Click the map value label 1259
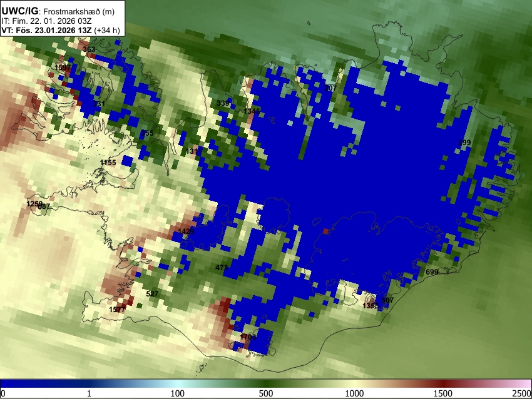532x399 pixels. click(34, 204)
